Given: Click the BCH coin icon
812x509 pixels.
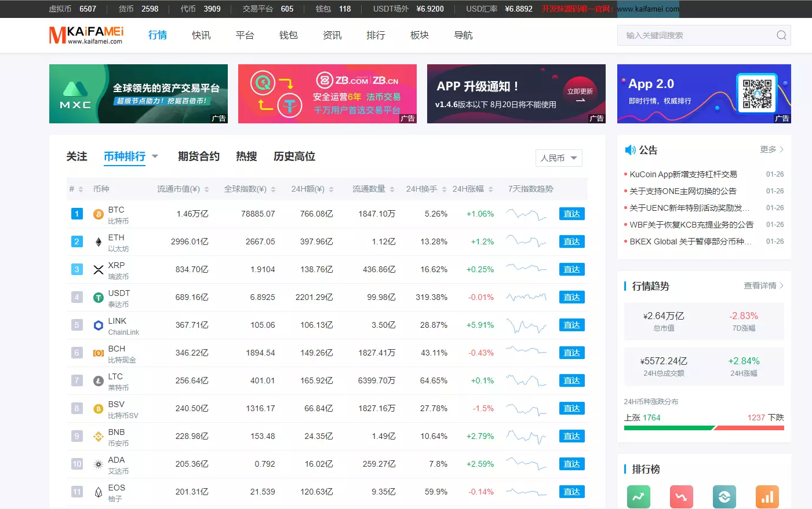Looking at the screenshot, I should [99, 353].
